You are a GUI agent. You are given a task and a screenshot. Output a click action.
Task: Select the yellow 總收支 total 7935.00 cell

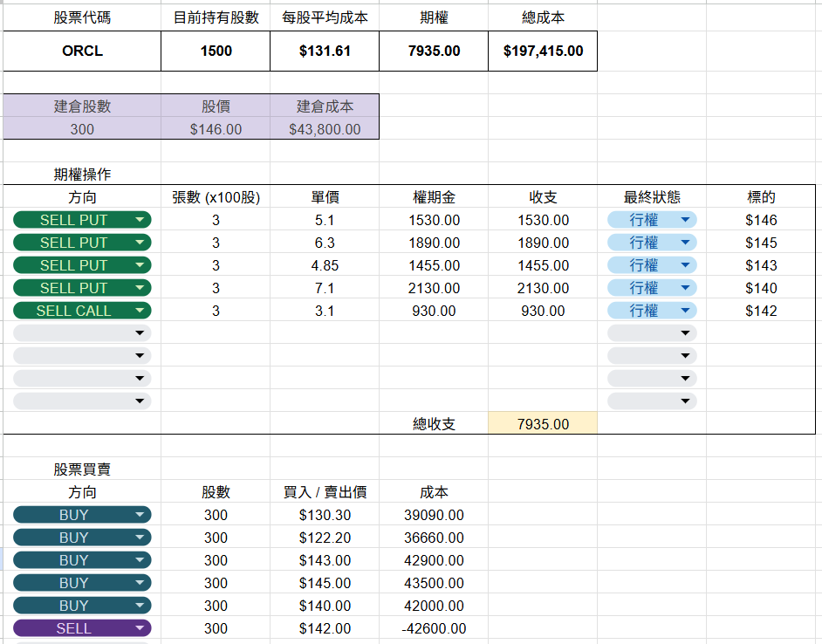point(543,423)
